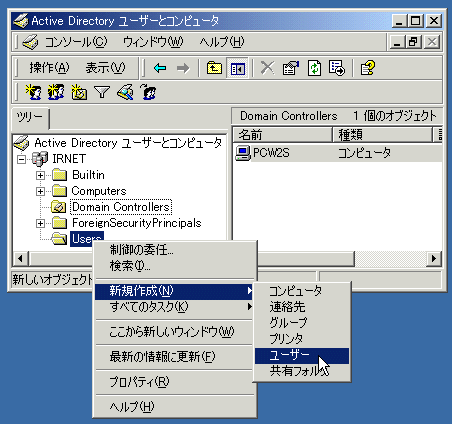Select the IRNET tree label

69,159
